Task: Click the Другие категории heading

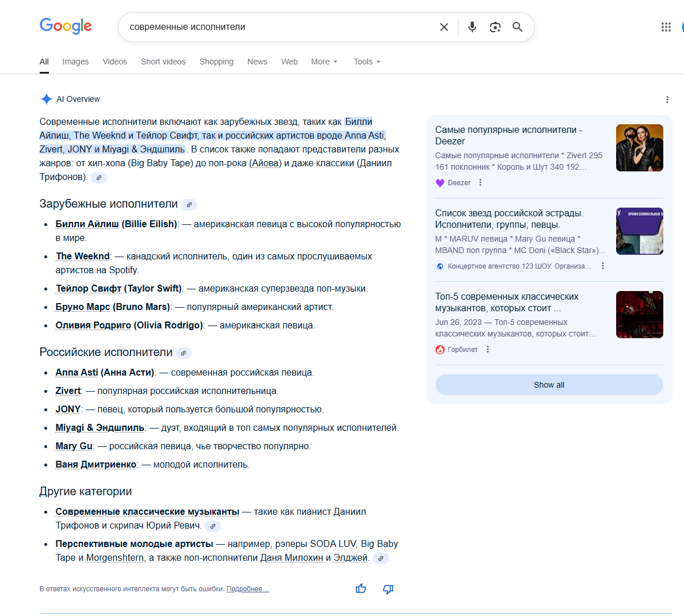Action: point(86,491)
